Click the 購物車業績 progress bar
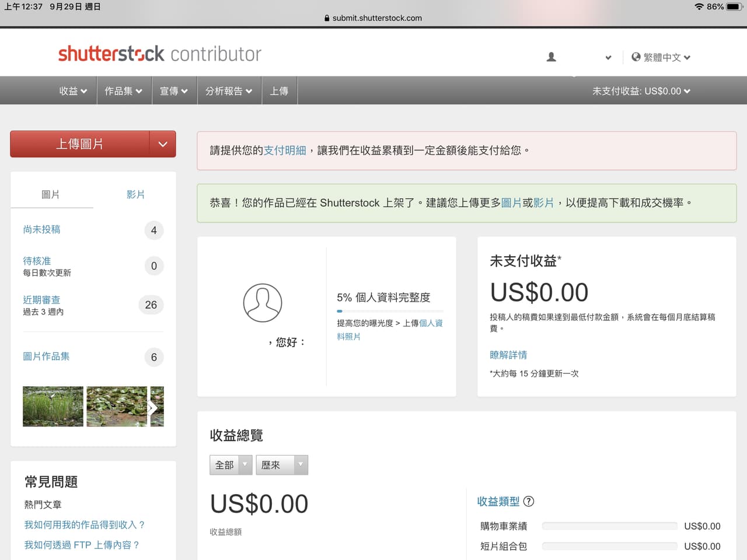 click(609, 526)
